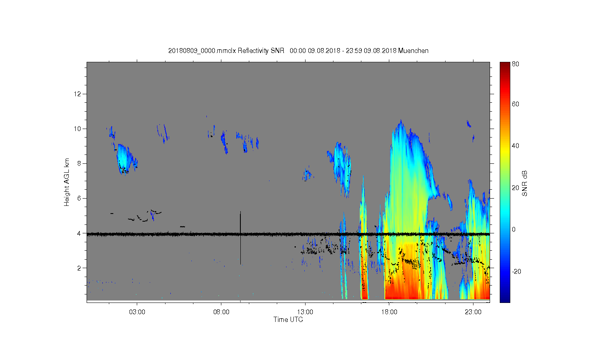This screenshot has width=607, height=364.
Task: Click the 'SNR dB' colorbar label
Action: 525,183
